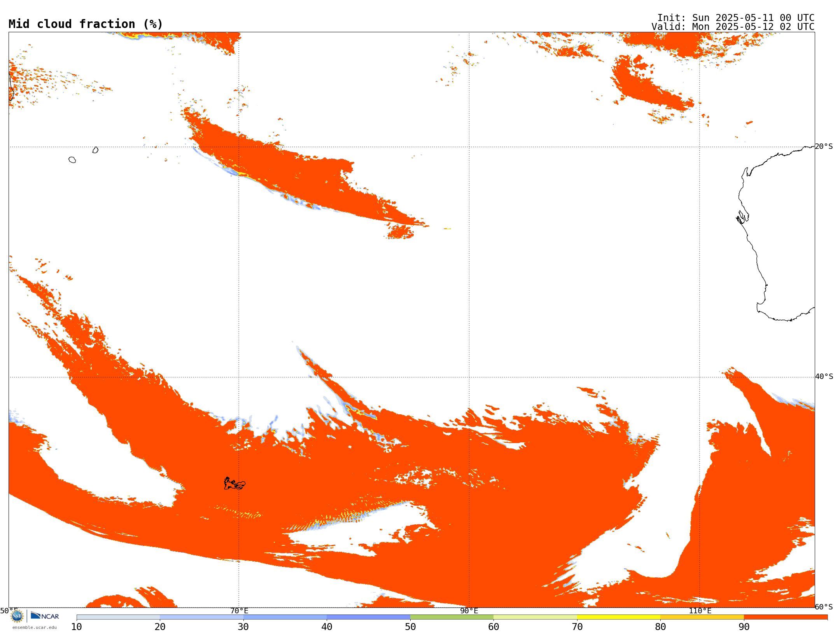Image resolution: width=840 pixels, height=632 pixels.
Task: Click the NSF logo icon
Action: tap(17, 616)
